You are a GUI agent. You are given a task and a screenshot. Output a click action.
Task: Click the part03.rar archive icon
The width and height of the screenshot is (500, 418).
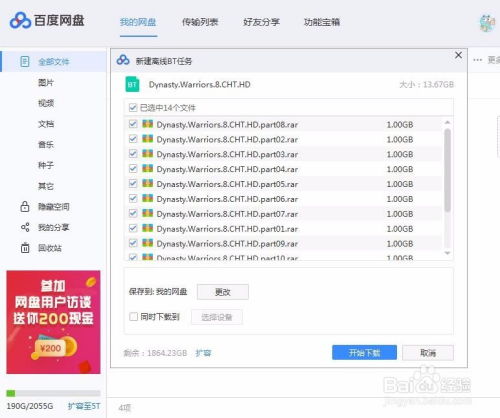147,154
